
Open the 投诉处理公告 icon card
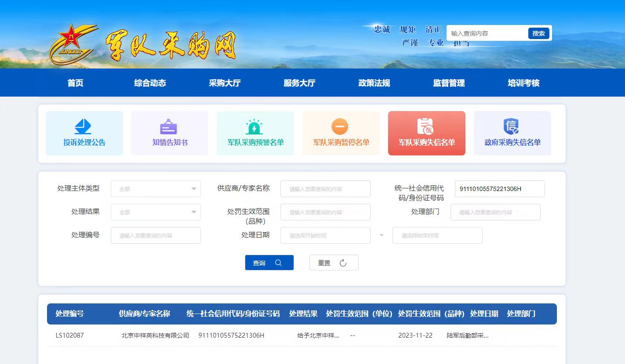84,127
